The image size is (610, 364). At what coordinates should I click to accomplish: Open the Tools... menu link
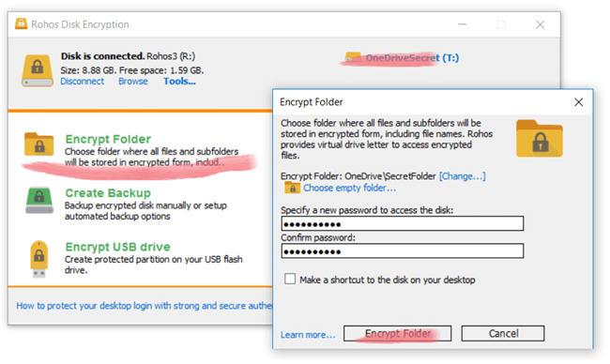pos(179,82)
